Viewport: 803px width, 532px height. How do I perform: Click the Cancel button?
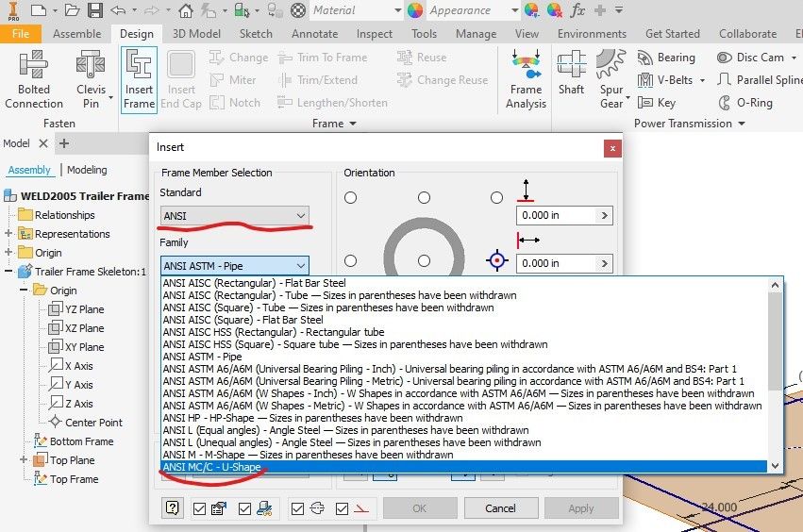tap(500, 507)
